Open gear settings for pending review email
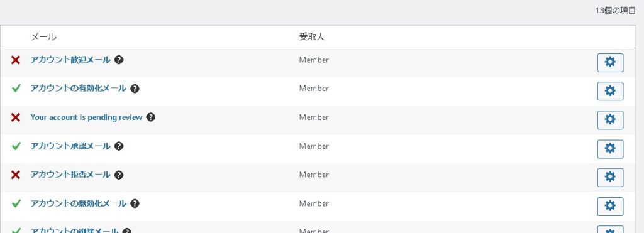 [x=610, y=120]
